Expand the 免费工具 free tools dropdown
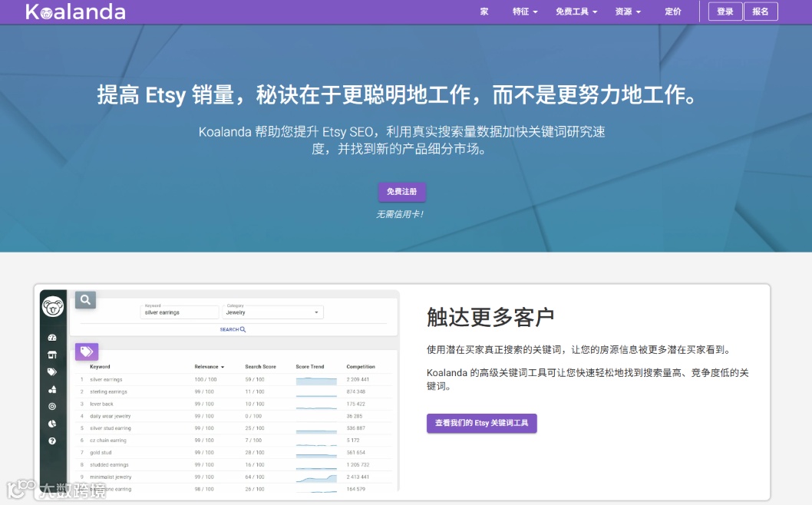 coord(576,12)
